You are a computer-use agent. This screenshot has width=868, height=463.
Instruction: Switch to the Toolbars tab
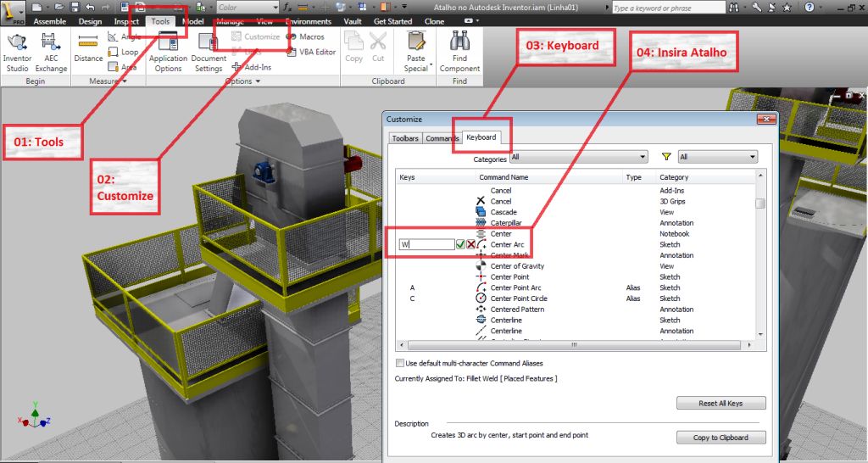[x=404, y=138]
